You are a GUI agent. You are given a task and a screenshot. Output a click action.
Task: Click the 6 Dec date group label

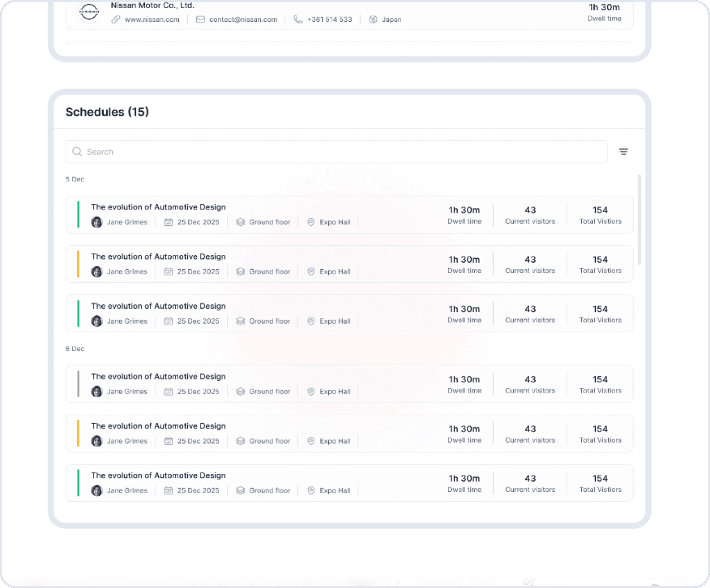75,349
